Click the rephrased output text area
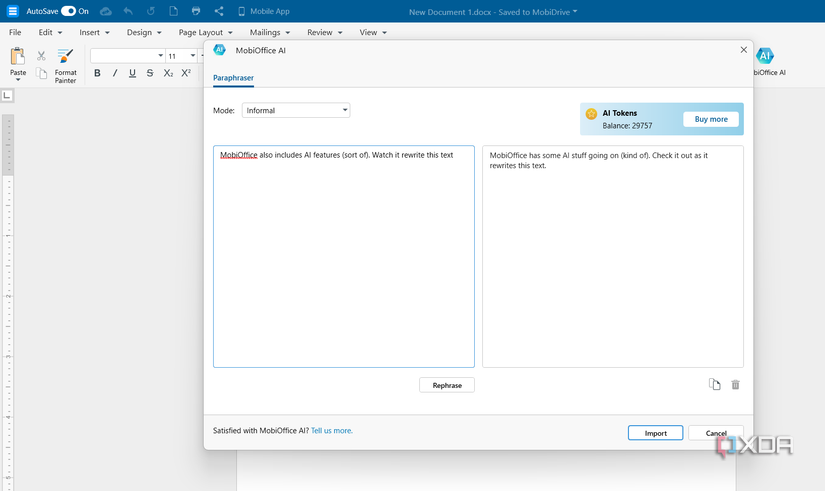 612,256
